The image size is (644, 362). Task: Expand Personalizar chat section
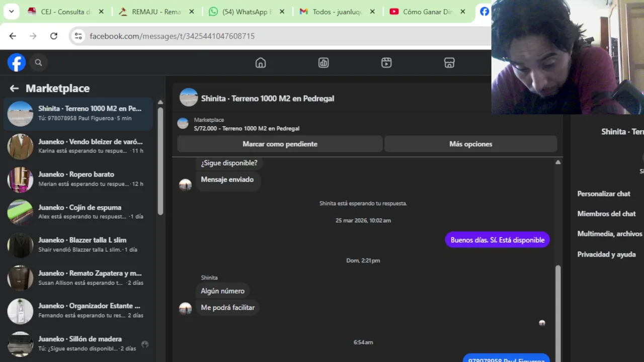(x=604, y=194)
